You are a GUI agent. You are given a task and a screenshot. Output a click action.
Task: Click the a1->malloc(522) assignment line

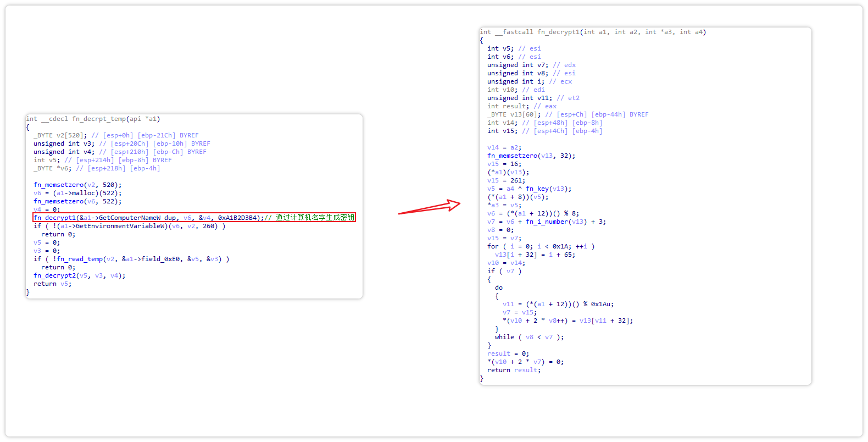pyautogui.click(x=77, y=193)
